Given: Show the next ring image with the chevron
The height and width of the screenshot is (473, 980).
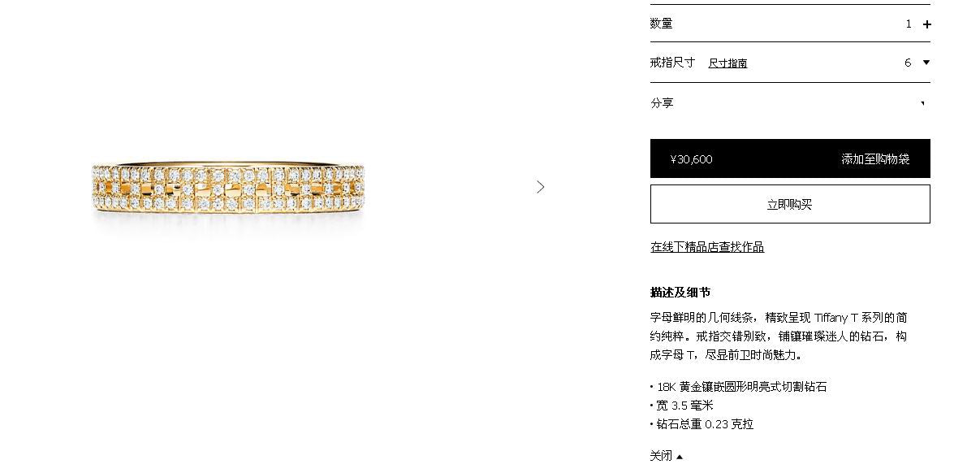Looking at the screenshot, I should [x=541, y=187].
